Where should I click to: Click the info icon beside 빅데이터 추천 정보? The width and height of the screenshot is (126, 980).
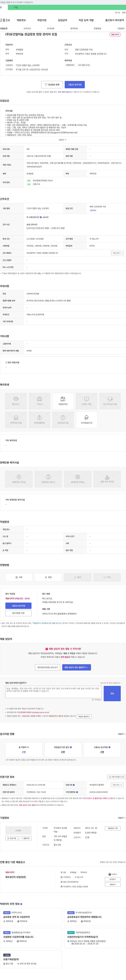[21, 904]
